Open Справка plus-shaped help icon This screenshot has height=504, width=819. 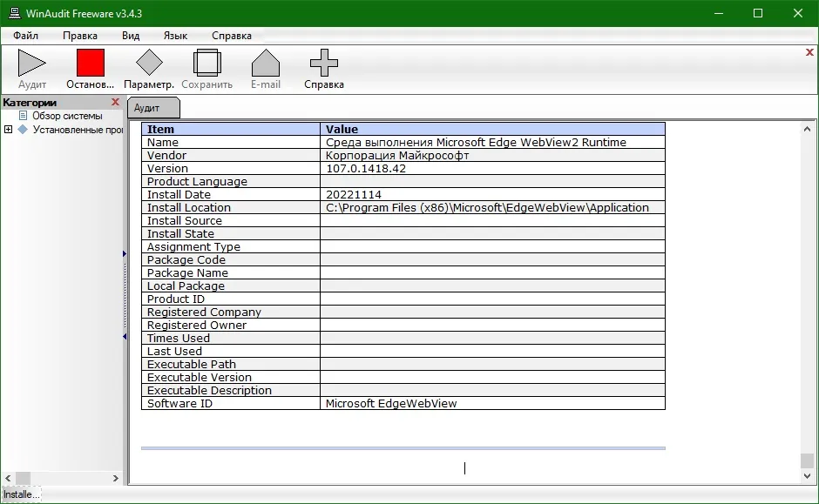(324, 63)
